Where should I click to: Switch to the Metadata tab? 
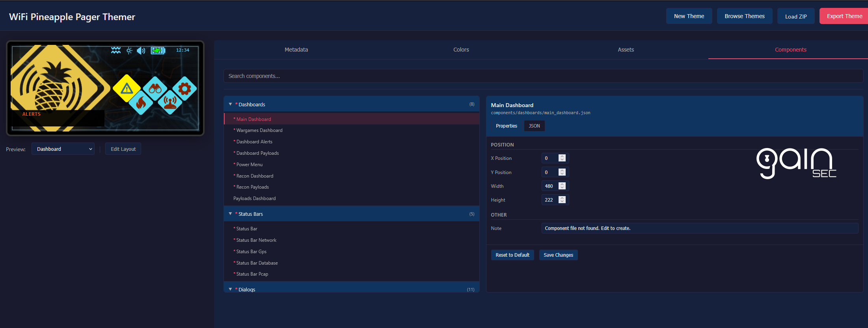[296, 50]
